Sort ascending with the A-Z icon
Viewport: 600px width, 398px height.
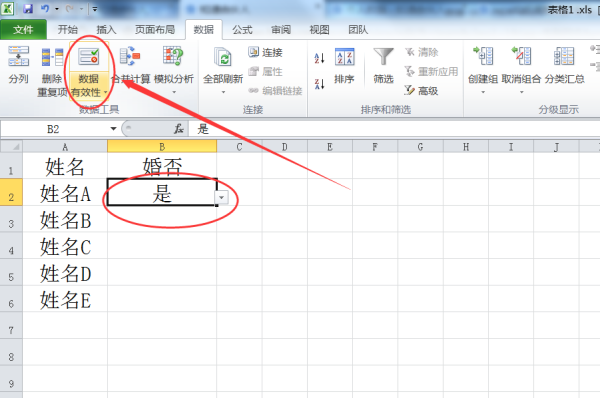pos(319,58)
